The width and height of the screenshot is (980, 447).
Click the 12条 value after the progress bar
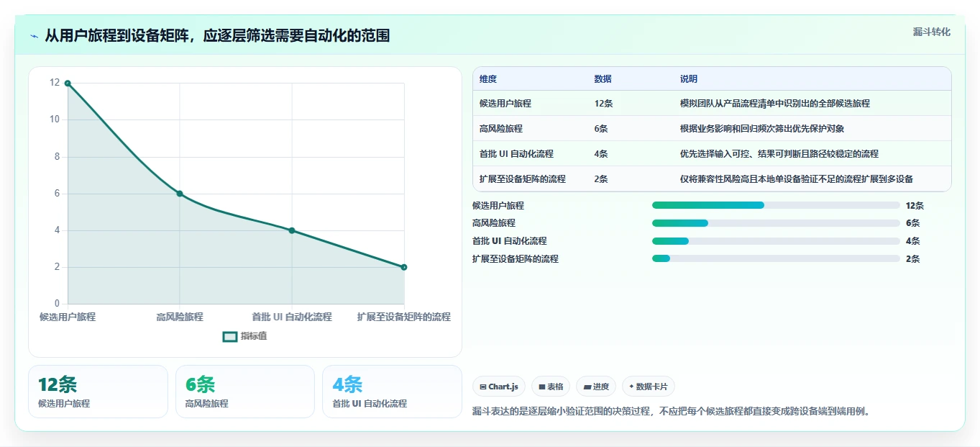915,205
